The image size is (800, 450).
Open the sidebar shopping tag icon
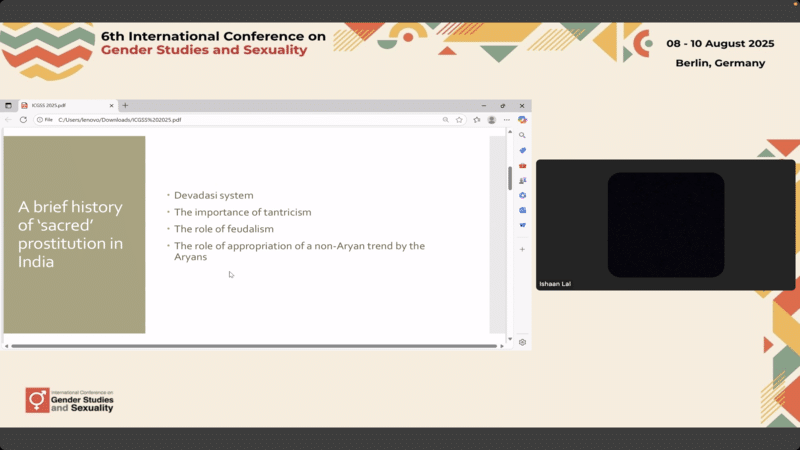[x=522, y=150]
